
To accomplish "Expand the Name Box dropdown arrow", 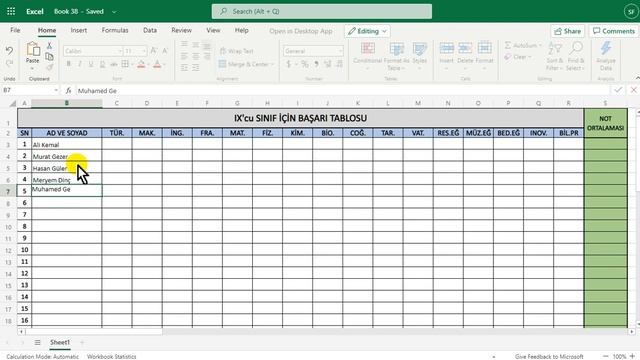I will tap(56, 90).
